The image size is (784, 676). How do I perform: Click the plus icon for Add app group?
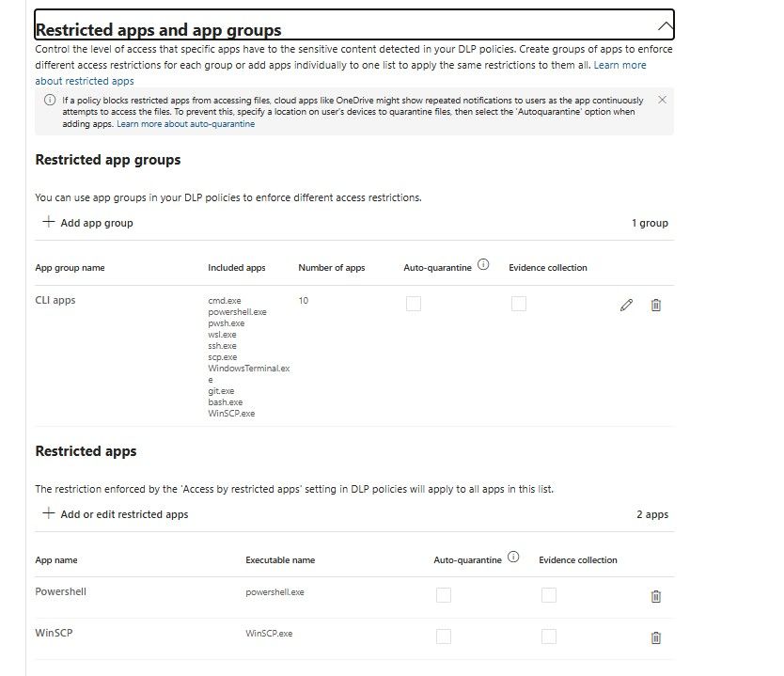[x=48, y=223]
